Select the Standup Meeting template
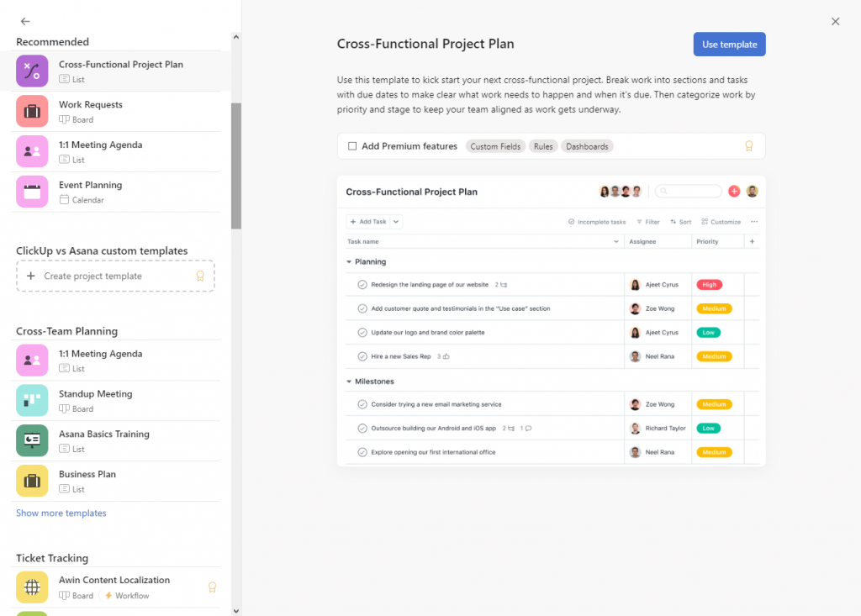Screen dimensions: 861x616 [x=116, y=400]
